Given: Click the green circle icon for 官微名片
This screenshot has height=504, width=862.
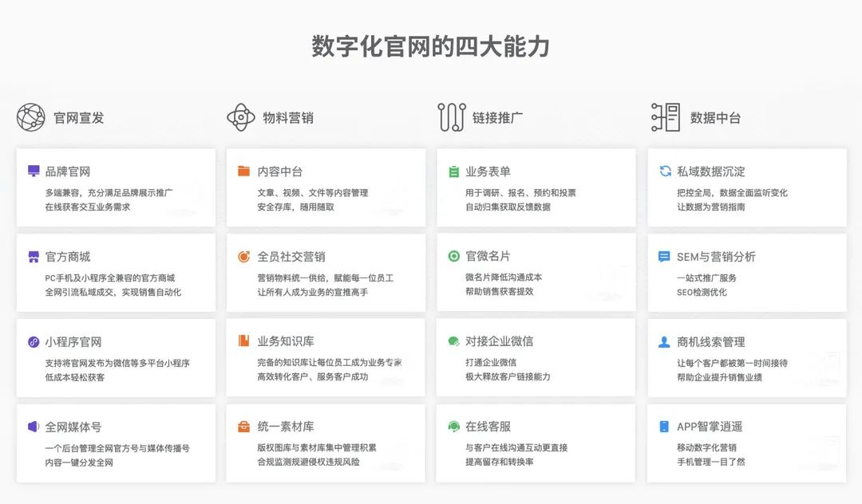Looking at the screenshot, I should (x=453, y=256).
